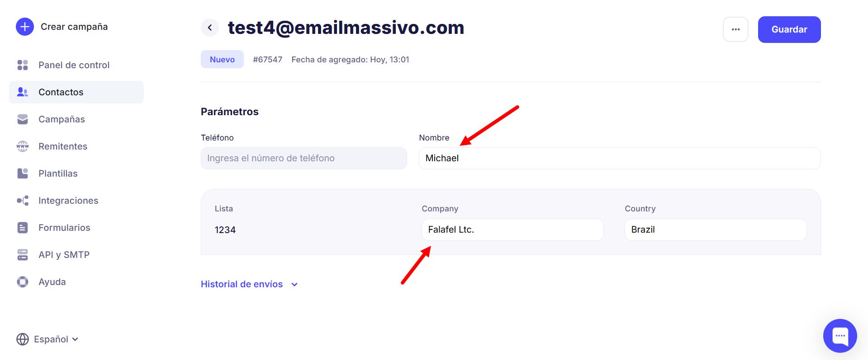The width and height of the screenshot is (868, 360).
Task: Select the Campañas envelope icon
Action: tap(23, 119)
